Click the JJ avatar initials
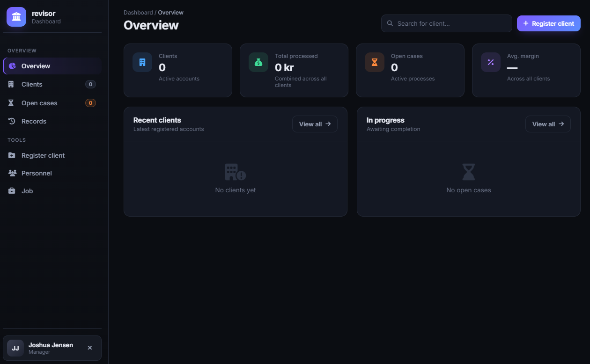 (15, 348)
